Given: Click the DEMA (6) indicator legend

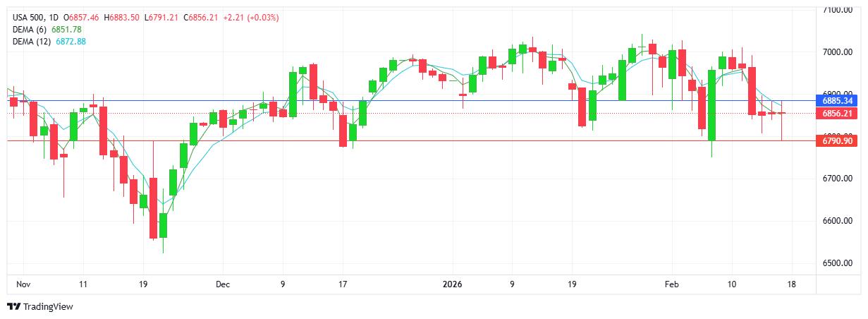Looking at the screenshot, I should tap(31, 29).
